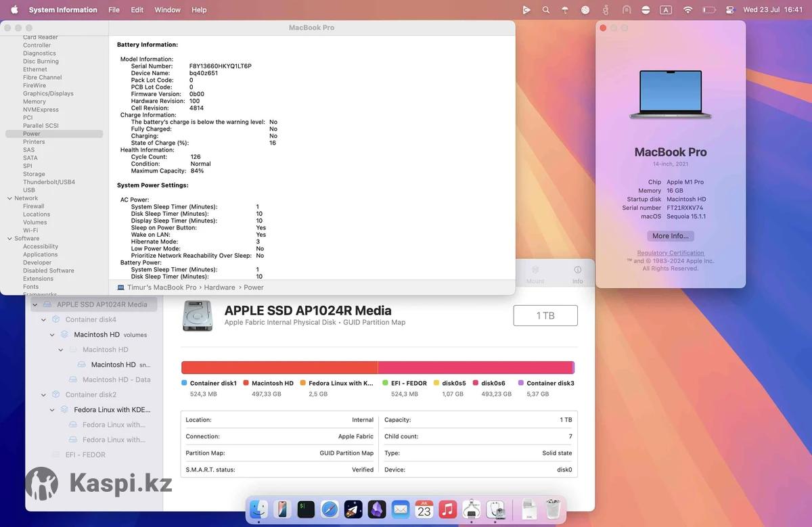Collapse the Software section in System Information
Image resolution: width=812 pixels, height=527 pixels.
pyautogui.click(x=9, y=238)
